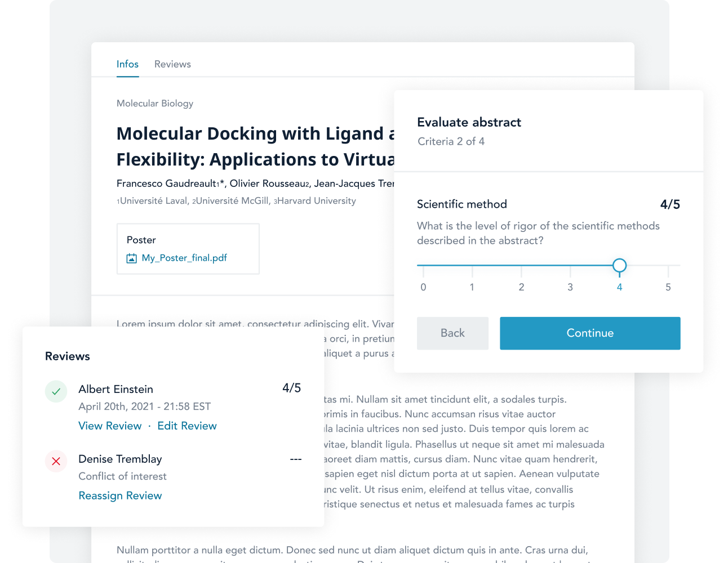
Task: Click the Continue button
Action: [x=590, y=333]
